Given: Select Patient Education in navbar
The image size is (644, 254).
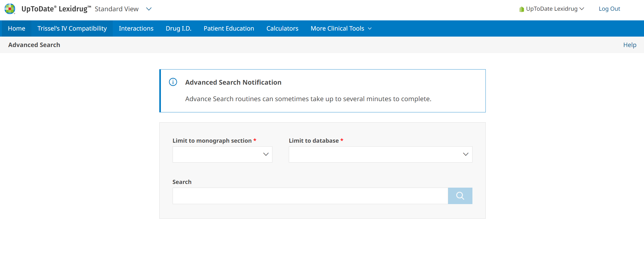Looking at the screenshot, I should 229,28.
